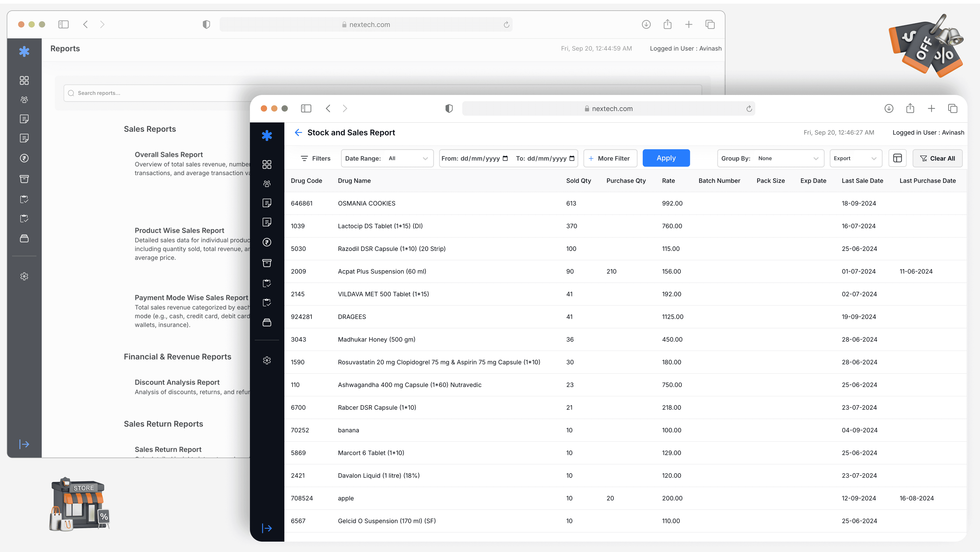
Task: Click More Filter button
Action: click(x=610, y=158)
